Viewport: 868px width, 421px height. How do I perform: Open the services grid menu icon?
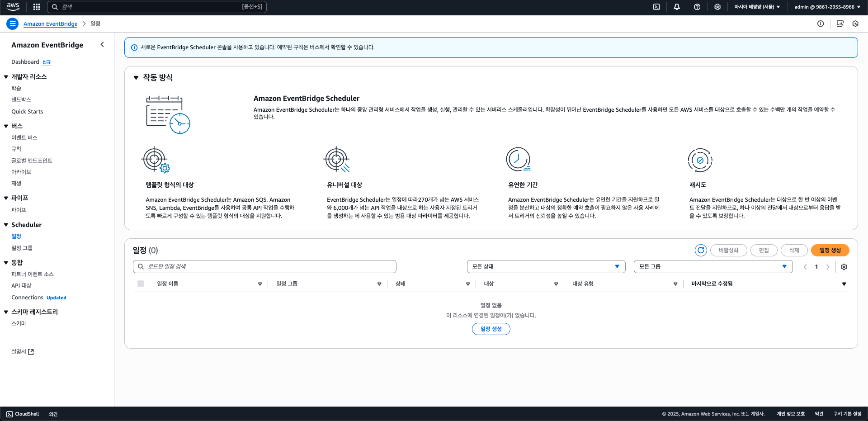37,7
